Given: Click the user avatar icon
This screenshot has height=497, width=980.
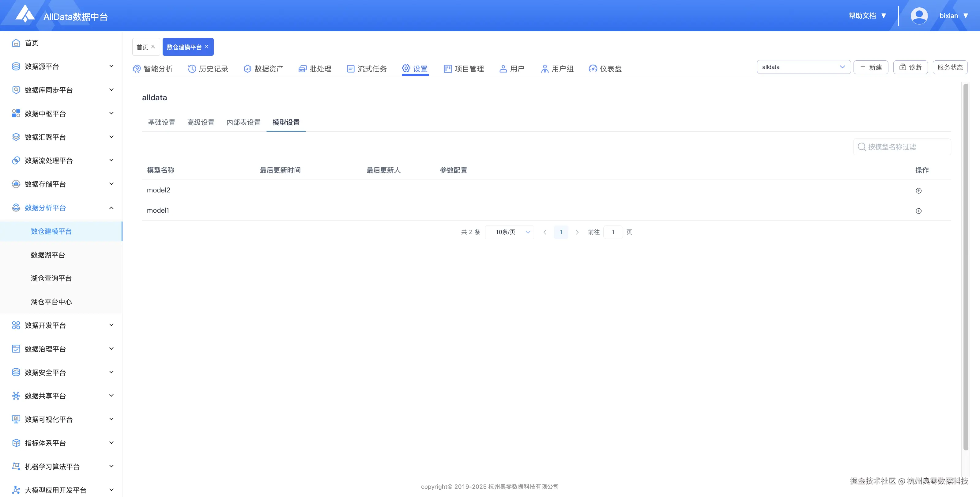Looking at the screenshot, I should tap(919, 16).
